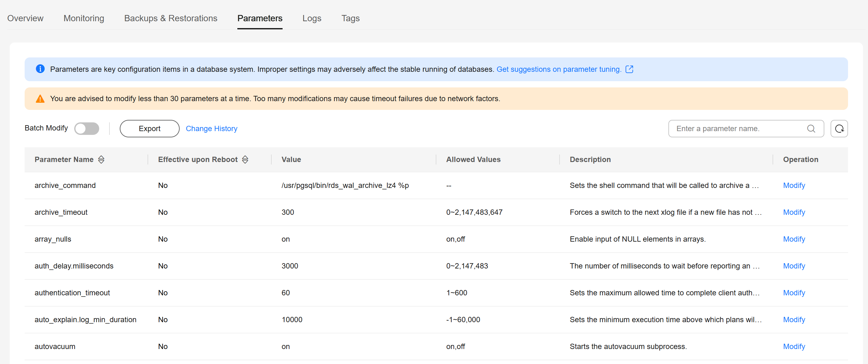Screen dimensions: 868x364
Task: Modify the archive_timeout parameter
Action: [x=793, y=212]
